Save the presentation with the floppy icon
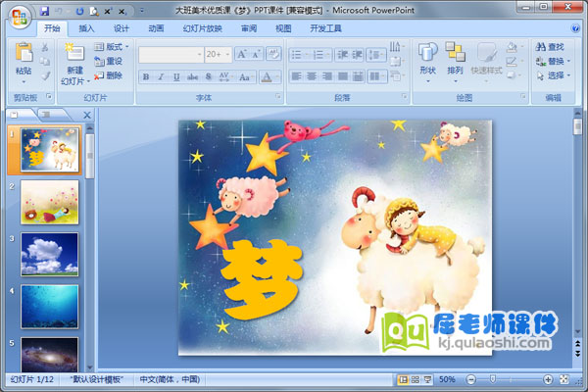The height and width of the screenshot is (392, 588). click(x=45, y=11)
